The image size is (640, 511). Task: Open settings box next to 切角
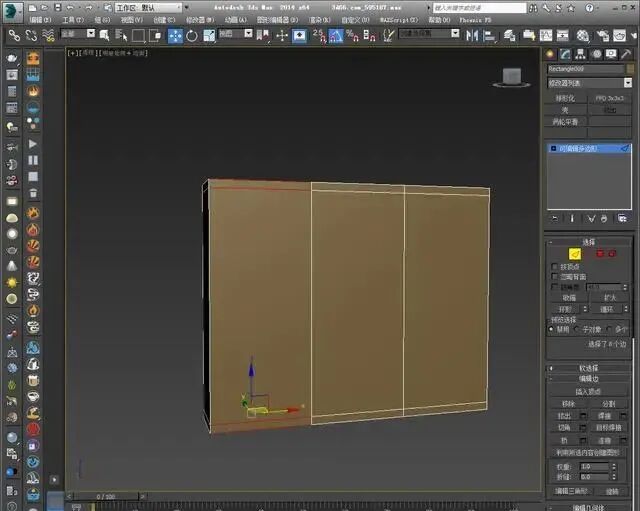(x=583, y=427)
